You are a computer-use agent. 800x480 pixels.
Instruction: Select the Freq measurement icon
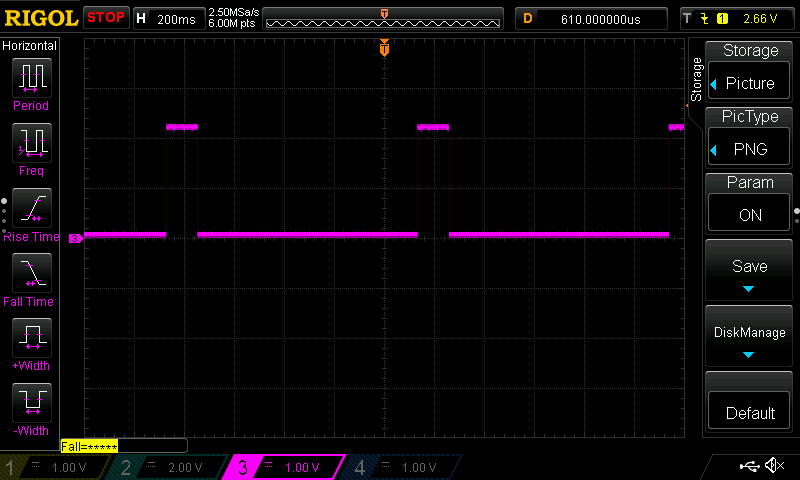tap(32, 142)
